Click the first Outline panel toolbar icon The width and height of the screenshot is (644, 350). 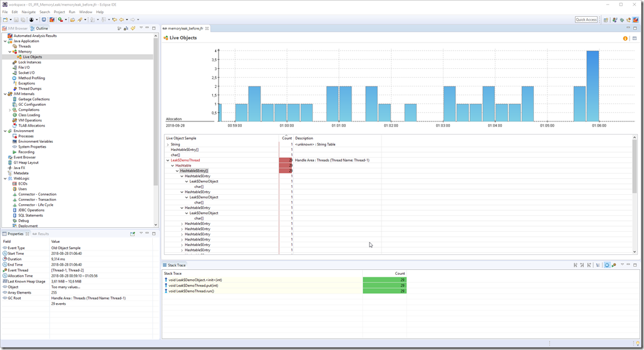pyautogui.click(x=119, y=28)
